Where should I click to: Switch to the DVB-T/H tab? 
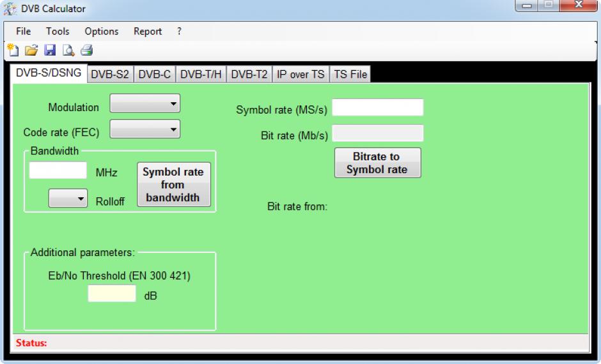click(x=201, y=74)
